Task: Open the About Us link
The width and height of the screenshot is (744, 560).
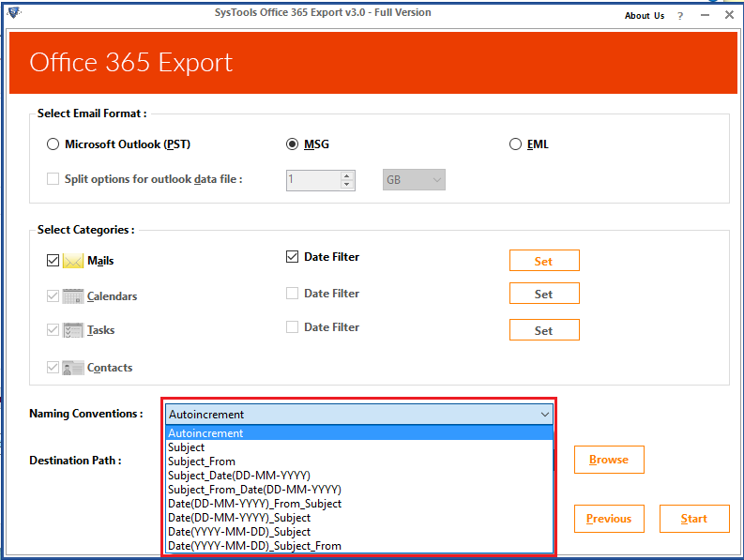Action: [x=645, y=16]
